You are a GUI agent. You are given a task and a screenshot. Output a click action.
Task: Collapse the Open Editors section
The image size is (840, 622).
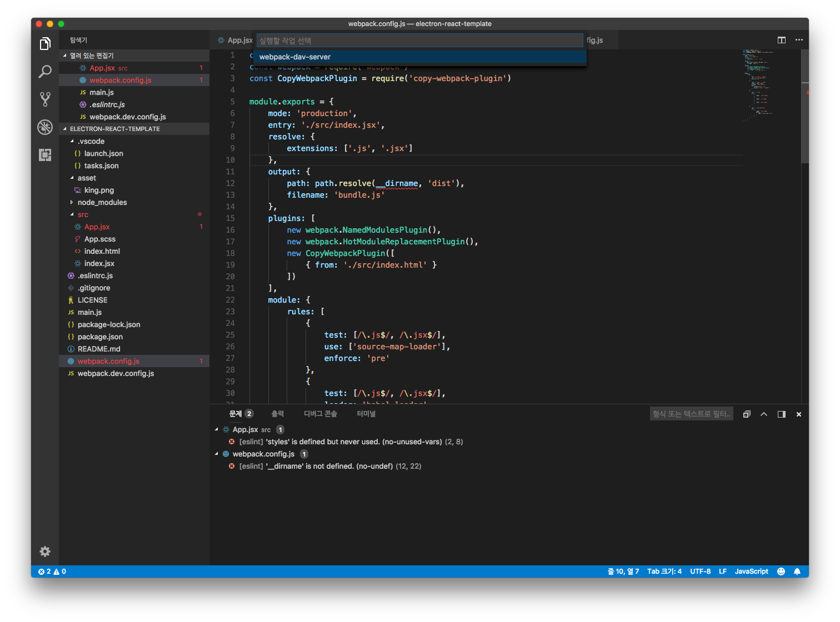coord(65,56)
